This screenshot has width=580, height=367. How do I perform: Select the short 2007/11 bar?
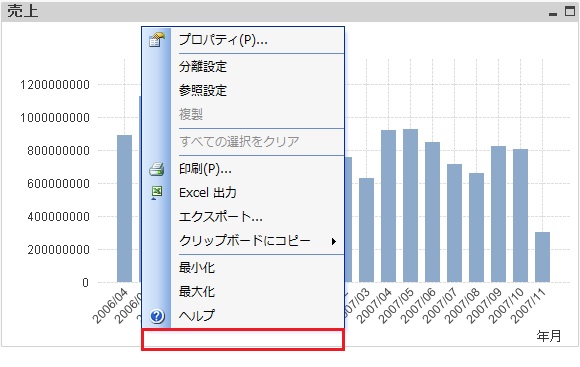click(542, 257)
